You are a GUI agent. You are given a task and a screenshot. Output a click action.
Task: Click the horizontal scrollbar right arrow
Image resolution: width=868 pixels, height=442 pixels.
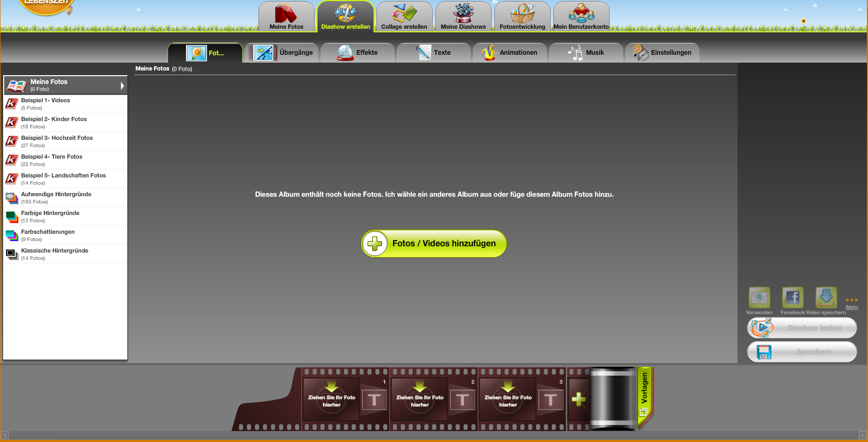tap(862, 435)
